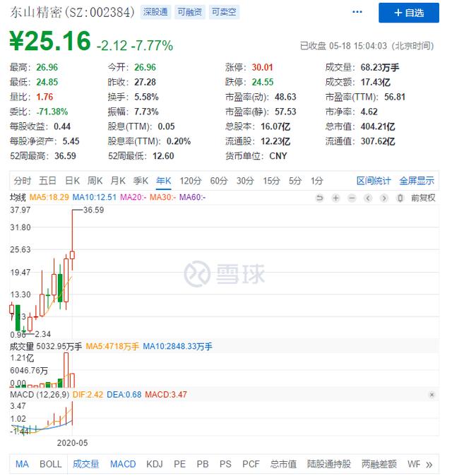This screenshot has height=476, width=452.
Task: Switch to 1分 interval tab
Action: (x=316, y=181)
